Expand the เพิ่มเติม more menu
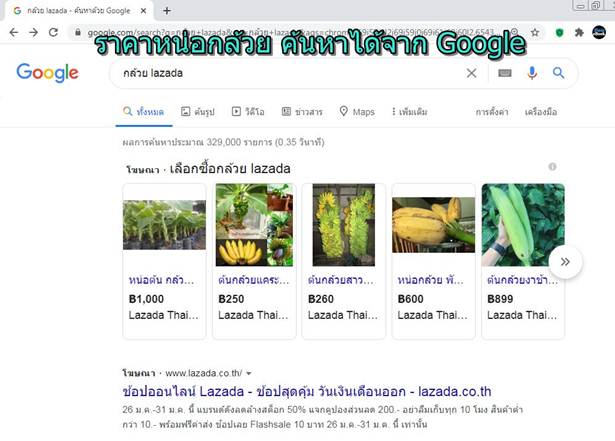The image size is (615, 441). 409,112
